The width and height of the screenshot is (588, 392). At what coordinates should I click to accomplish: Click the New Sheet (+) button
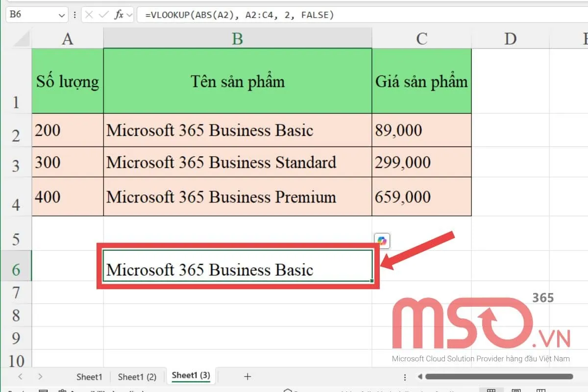pos(247,377)
